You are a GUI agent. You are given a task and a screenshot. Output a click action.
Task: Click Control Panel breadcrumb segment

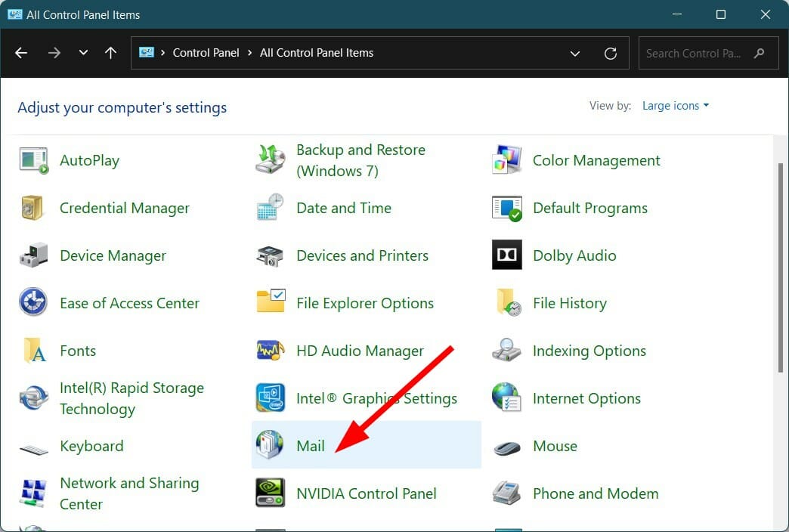(x=206, y=53)
